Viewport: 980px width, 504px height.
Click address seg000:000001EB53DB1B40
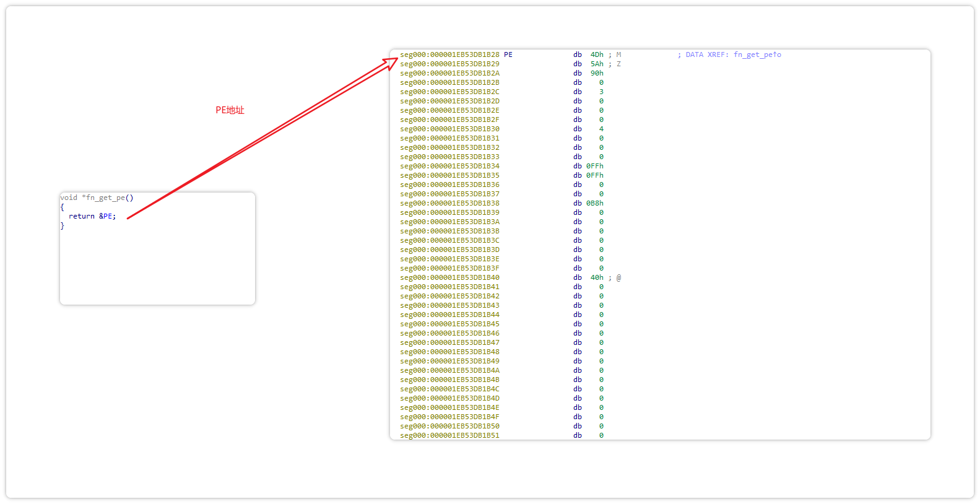(x=449, y=277)
